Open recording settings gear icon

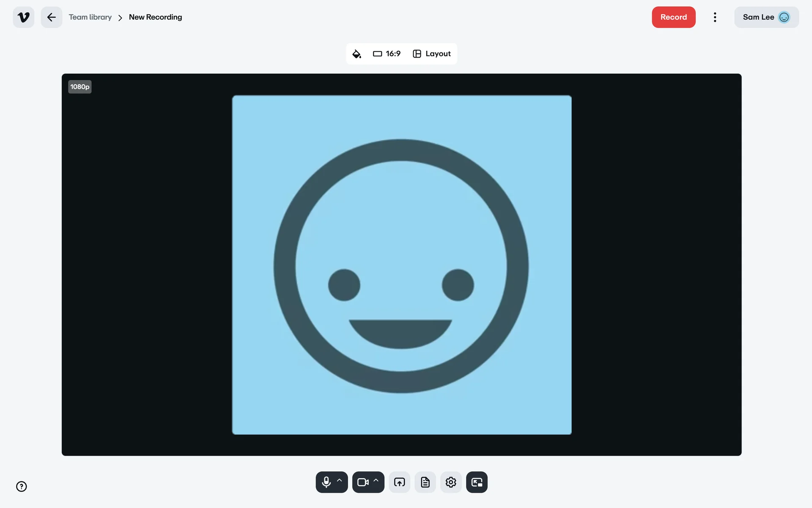pyautogui.click(x=451, y=482)
